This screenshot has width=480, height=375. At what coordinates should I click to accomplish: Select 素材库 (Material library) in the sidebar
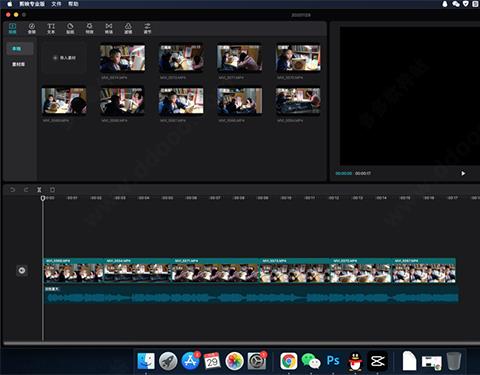(x=19, y=64)
